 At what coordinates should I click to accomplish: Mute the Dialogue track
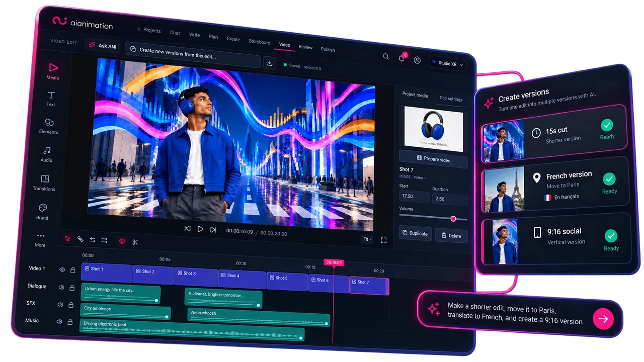(61, 288)
